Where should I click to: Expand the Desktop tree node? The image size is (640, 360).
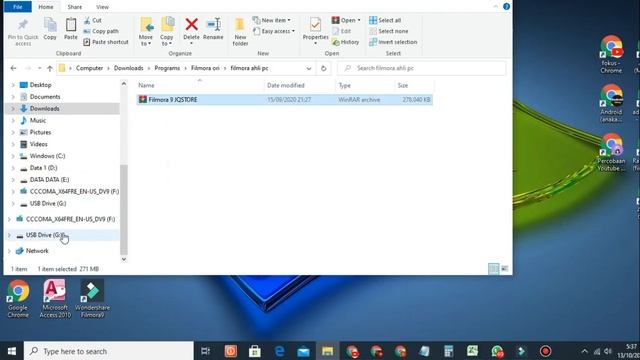pos(13,85)
